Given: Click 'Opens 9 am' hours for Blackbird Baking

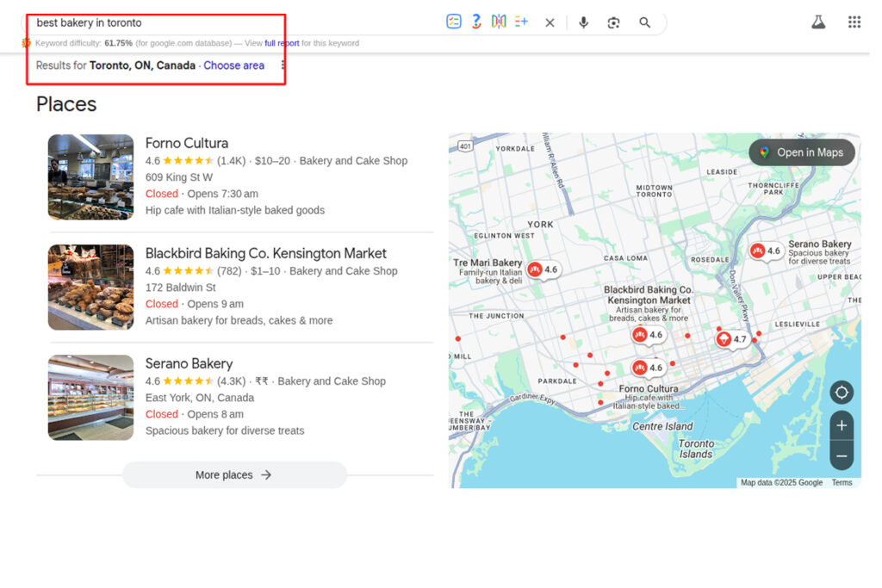Looking at the screenshot, I should tap(215, 304).
